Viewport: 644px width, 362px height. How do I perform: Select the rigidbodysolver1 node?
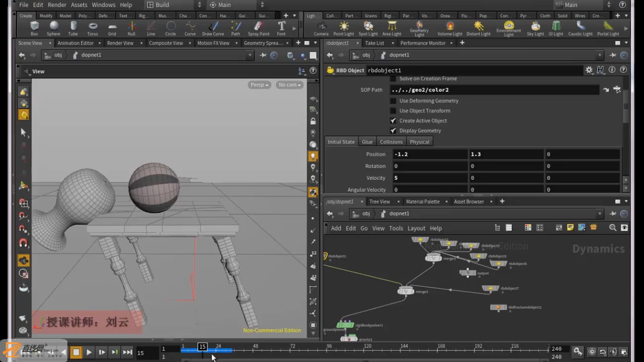345,325
